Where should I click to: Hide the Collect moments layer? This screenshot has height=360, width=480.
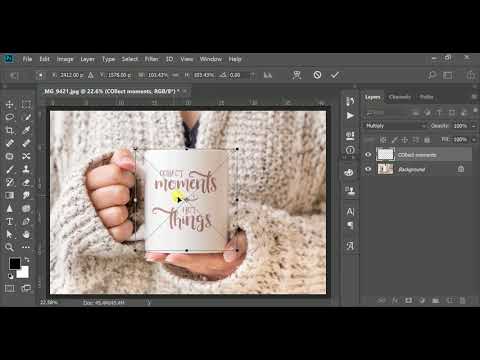click(x=368, y=155)
